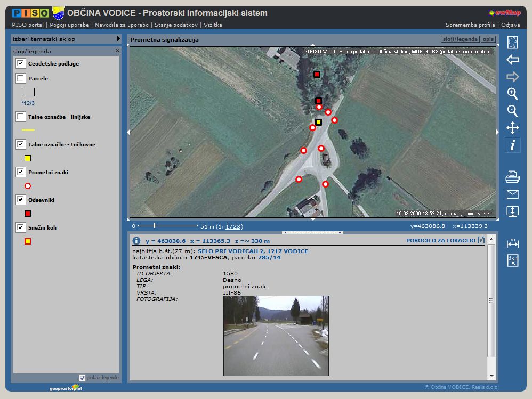
Task: Click the zoom in magnifier tool
Action: (512, 94)
